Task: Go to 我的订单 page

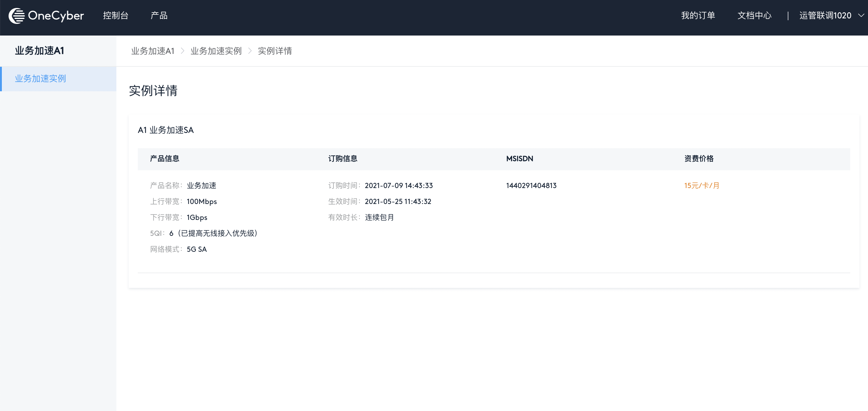Action: coord(698,16)
